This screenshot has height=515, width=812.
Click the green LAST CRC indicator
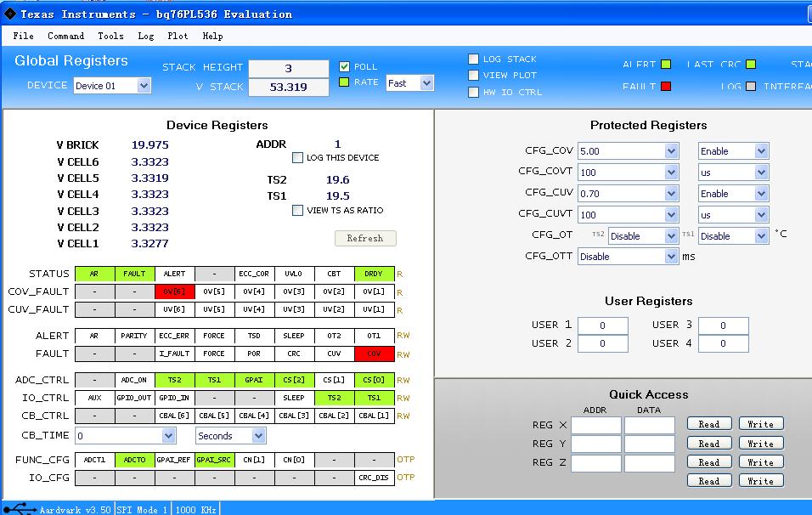coord(750,65)
